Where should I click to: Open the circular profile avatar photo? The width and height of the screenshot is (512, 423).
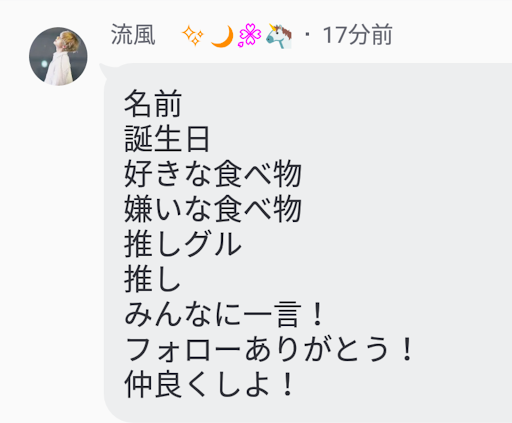[58, 56]
